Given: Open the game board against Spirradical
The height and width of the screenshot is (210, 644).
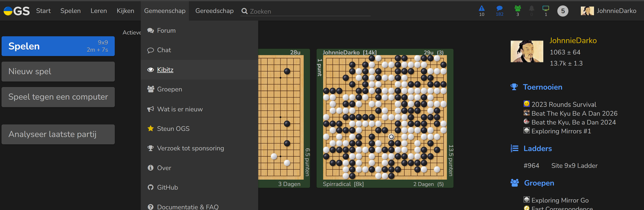Looking at the screenshot, I should click(x=385, y=118).
